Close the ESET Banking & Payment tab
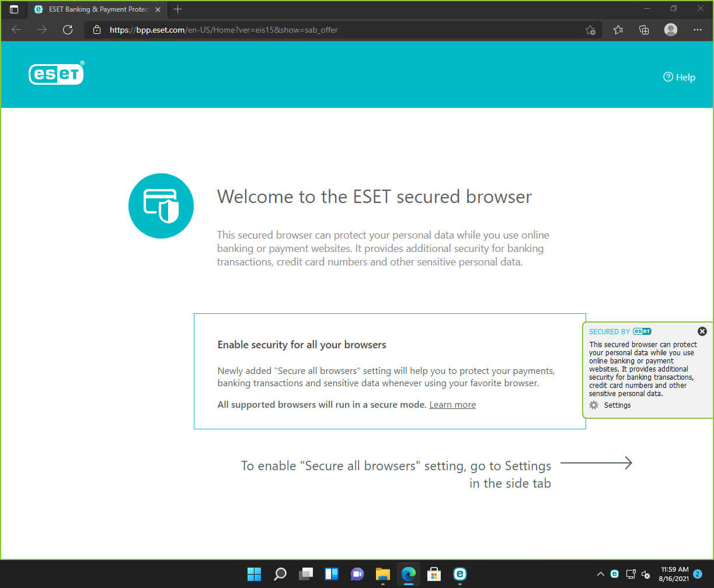The width and height of the screenshot is (714, 588). point(158,9)
